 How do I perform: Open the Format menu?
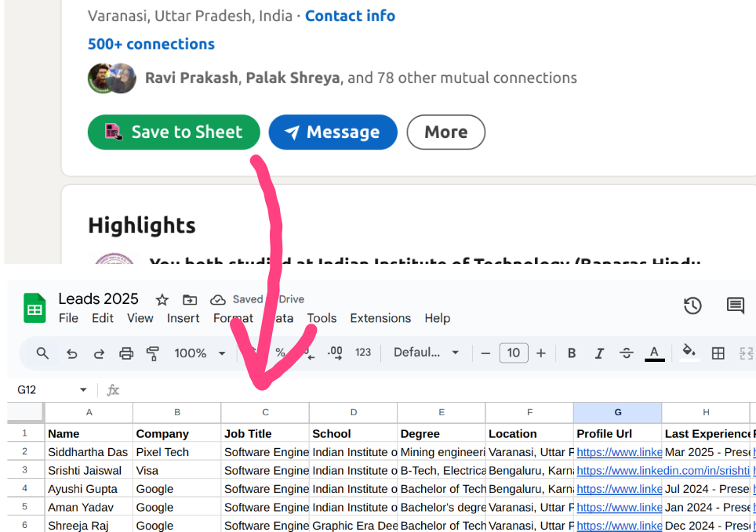coord(233,318)
